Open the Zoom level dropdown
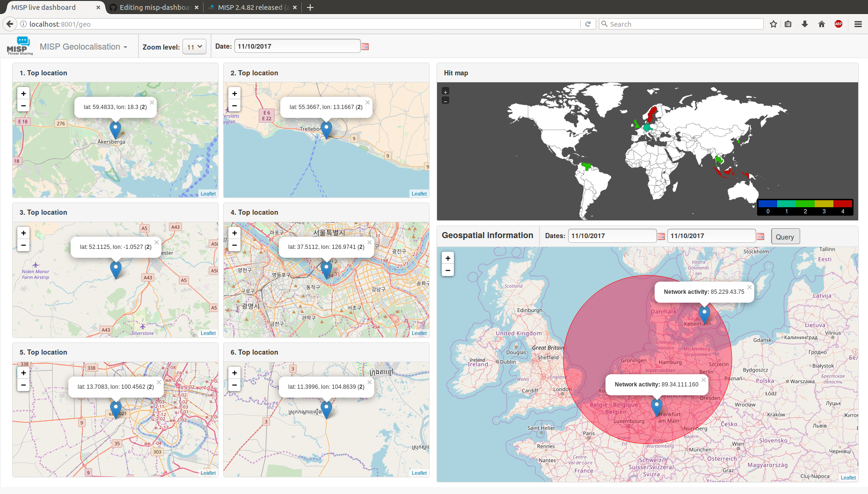The width and height of the screenshot is (868, 494). point(194,47)
